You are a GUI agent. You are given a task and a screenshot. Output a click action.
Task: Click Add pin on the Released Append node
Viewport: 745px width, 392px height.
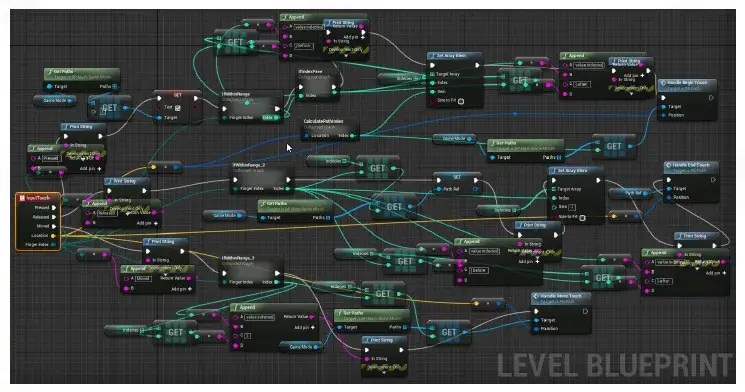point(148,223)
